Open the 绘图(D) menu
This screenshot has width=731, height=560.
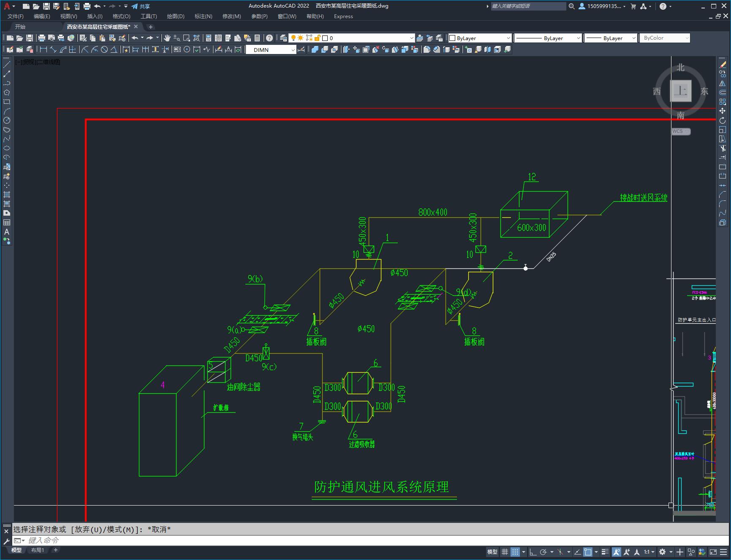tap(176, 16)
